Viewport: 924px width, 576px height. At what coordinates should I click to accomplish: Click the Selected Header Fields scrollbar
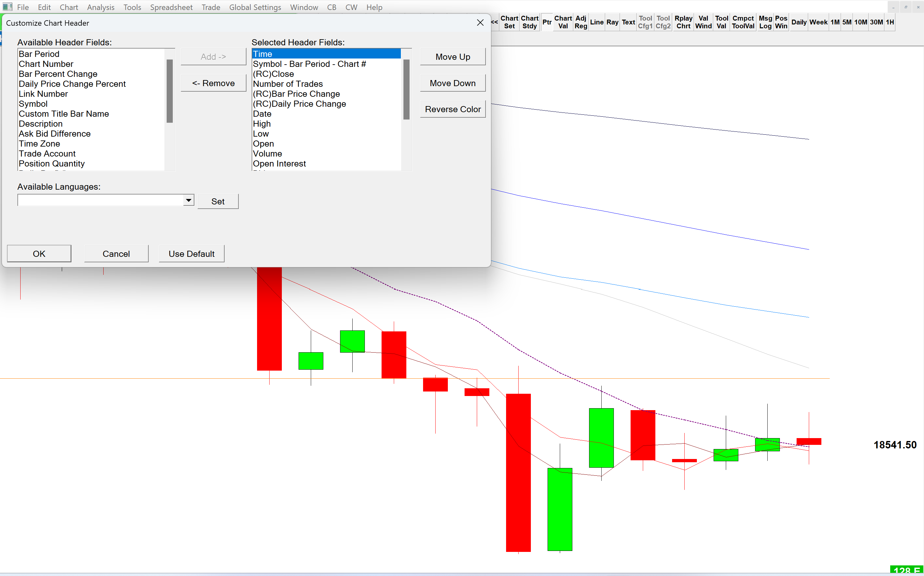[x=406, y=90]
